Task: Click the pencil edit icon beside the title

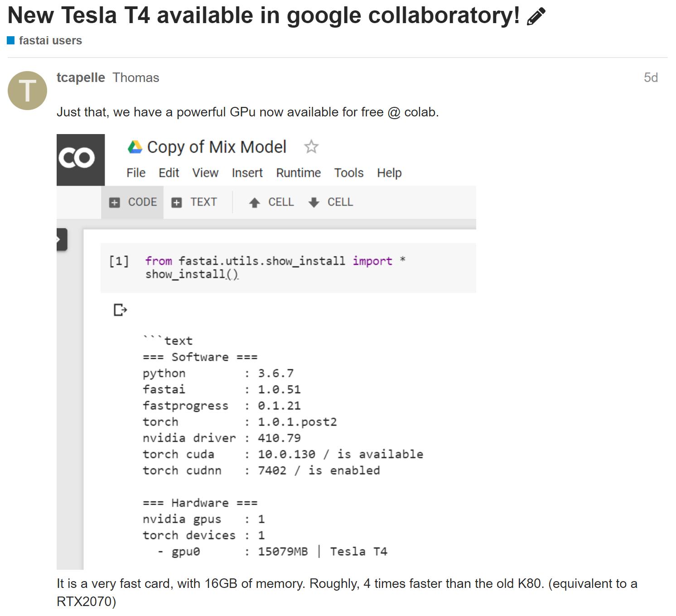Action: [x=536, y=17]
